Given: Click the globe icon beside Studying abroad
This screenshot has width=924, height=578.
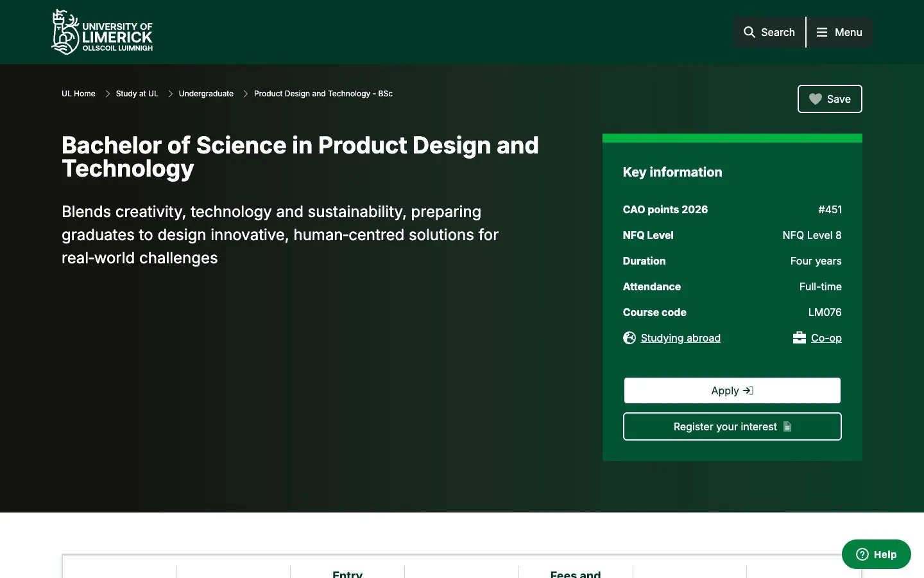Looking at the screenshot, I should pyautogui.click(x=629, y=338).
